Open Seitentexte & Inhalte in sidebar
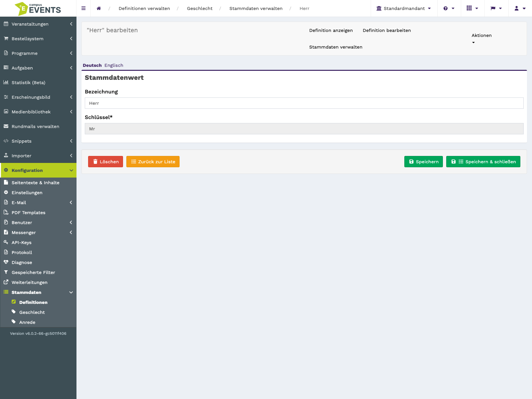The image size is (532, 399). click(x=38, y=183)
